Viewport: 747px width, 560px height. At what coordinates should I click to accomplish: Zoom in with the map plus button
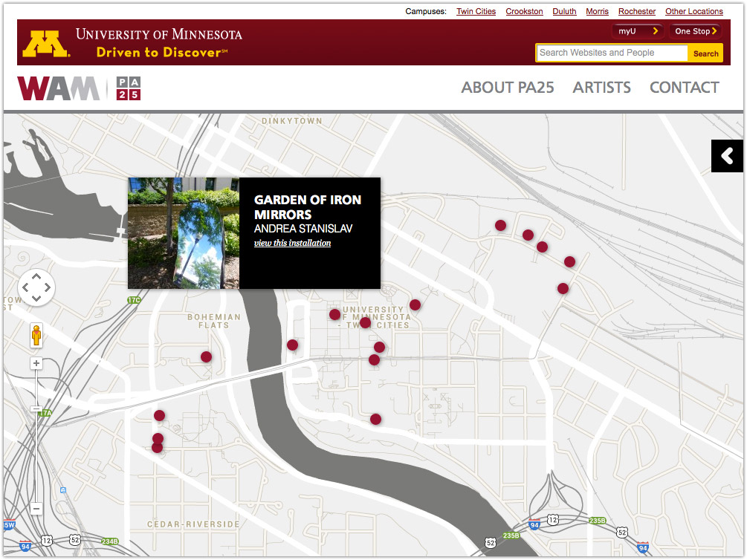(36, 363)
